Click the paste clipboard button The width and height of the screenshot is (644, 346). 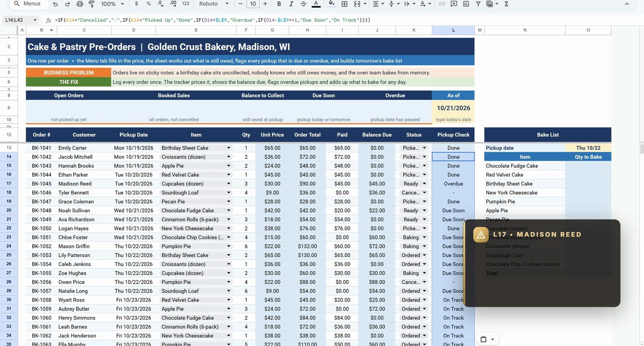coord(484,339)
